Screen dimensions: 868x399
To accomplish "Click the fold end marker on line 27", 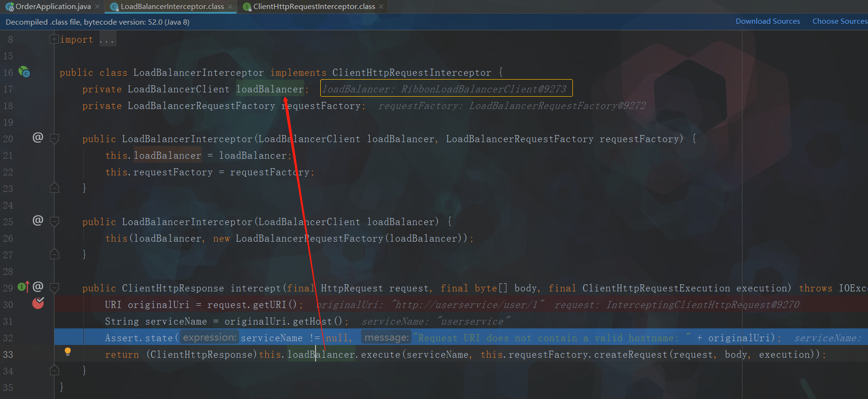I will [54, 254].
